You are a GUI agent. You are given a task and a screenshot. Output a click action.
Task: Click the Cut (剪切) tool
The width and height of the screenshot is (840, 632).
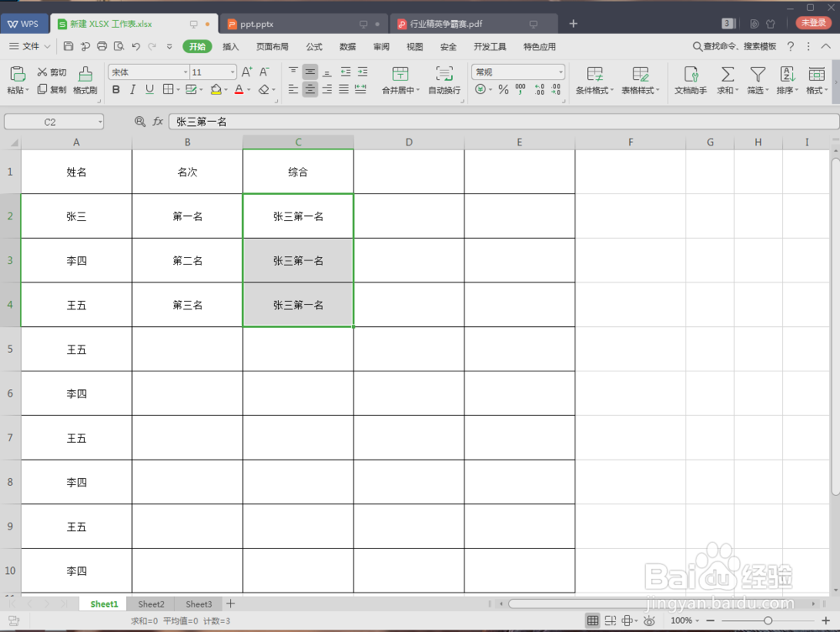[51, 72]
